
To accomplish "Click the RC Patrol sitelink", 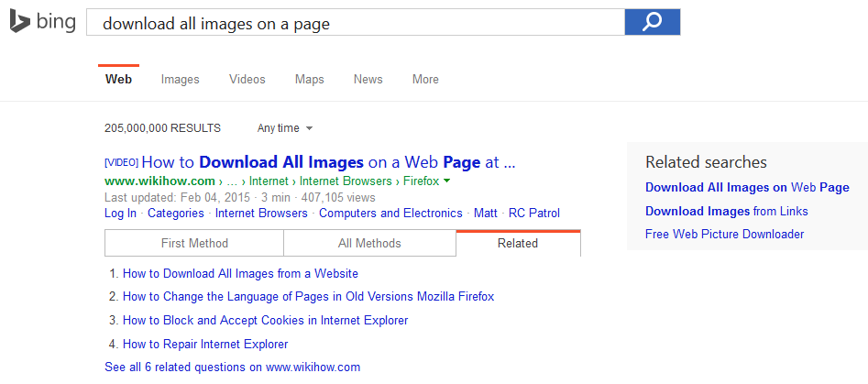I will (533, 214).
